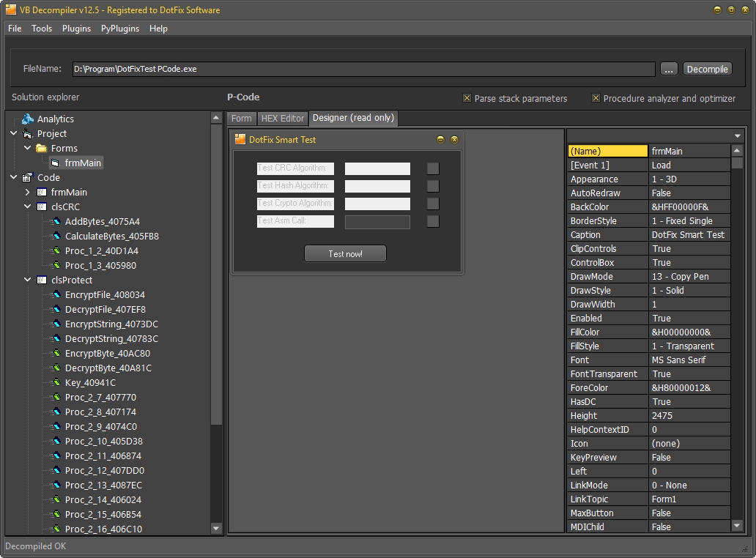Open the File menu
The height and width of the screenshot is (558, 756).
click(15, 29)
